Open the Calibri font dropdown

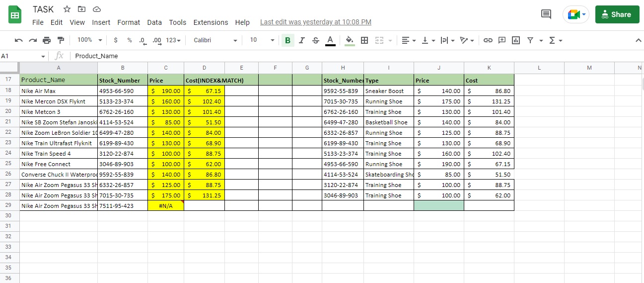pos(215,40)
